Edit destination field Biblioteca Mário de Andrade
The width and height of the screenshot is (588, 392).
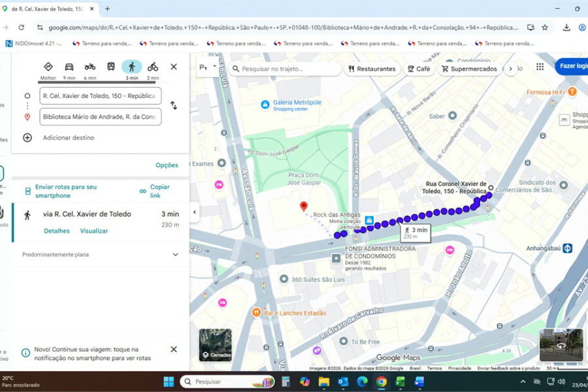(101, 117)
